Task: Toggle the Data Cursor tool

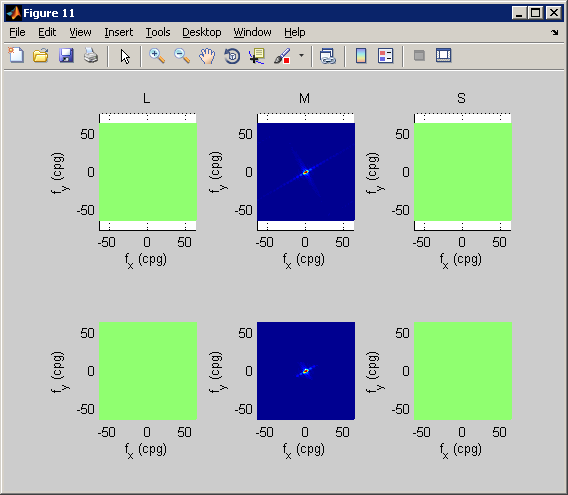Action: click(257, 56)
